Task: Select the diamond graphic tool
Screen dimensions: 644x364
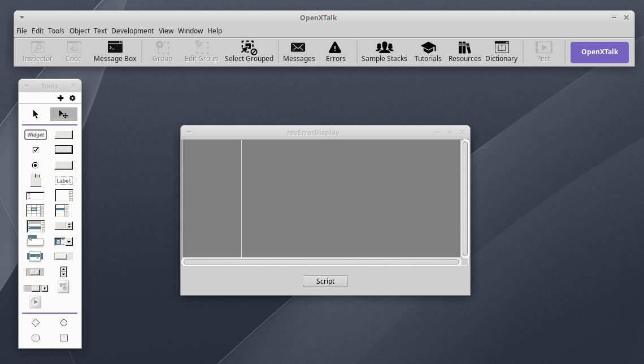Action: 36,323
